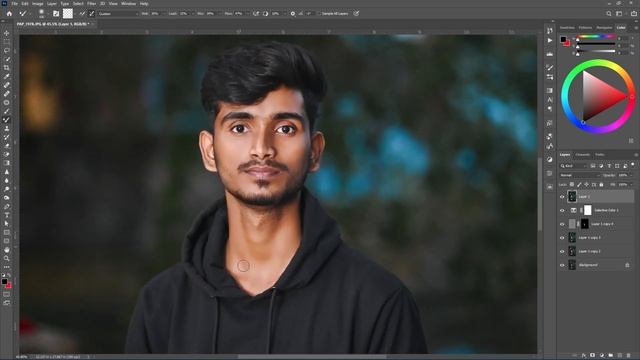
Task: Open the Flow value dropdown arrow
Action: [248, 13]
